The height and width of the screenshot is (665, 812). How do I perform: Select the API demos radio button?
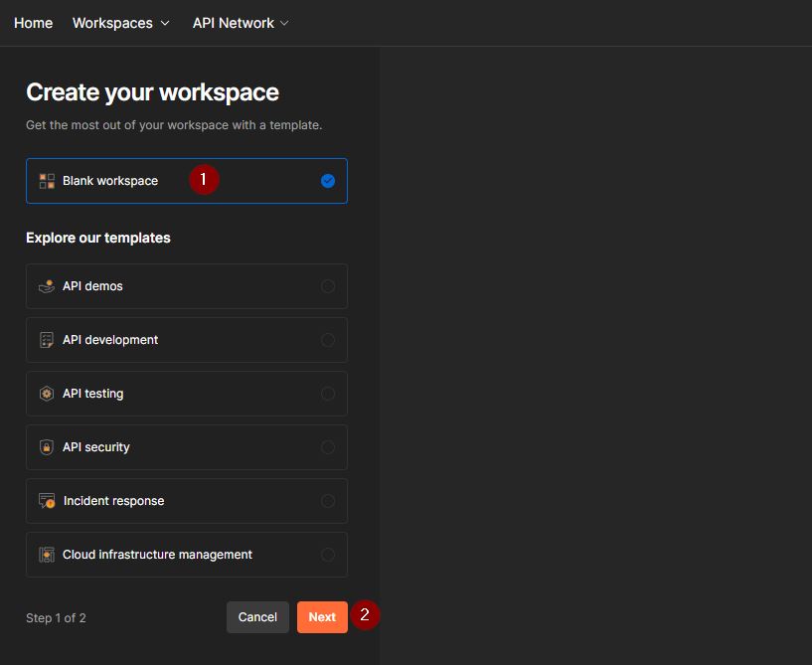328,286
